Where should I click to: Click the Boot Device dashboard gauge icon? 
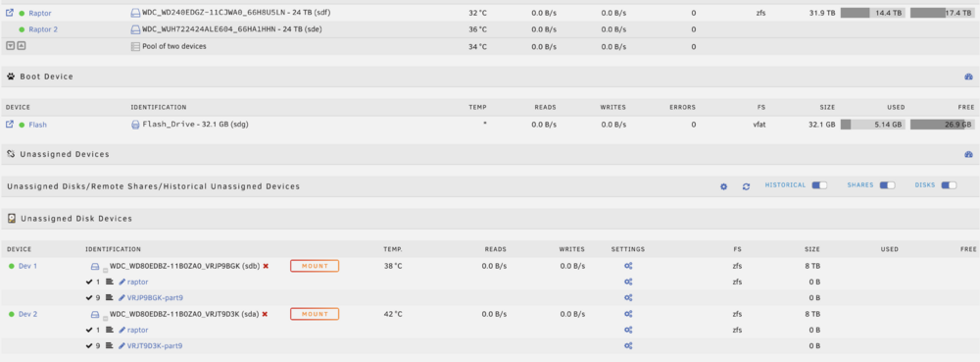[x=969, y=77]
